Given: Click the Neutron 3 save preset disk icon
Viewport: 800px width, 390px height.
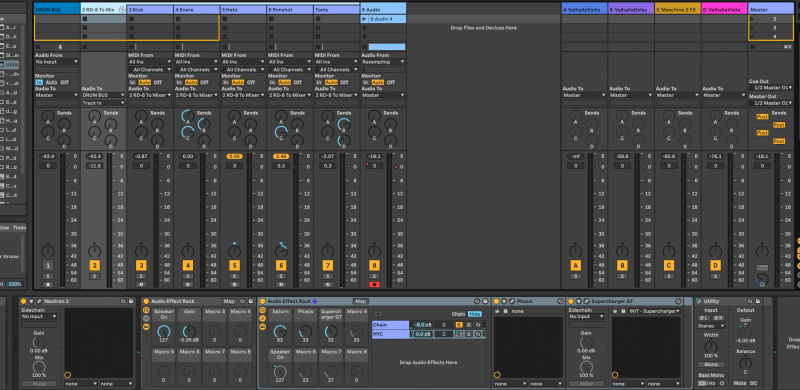Looking at the screenshot, I should [x=131, y=301].
